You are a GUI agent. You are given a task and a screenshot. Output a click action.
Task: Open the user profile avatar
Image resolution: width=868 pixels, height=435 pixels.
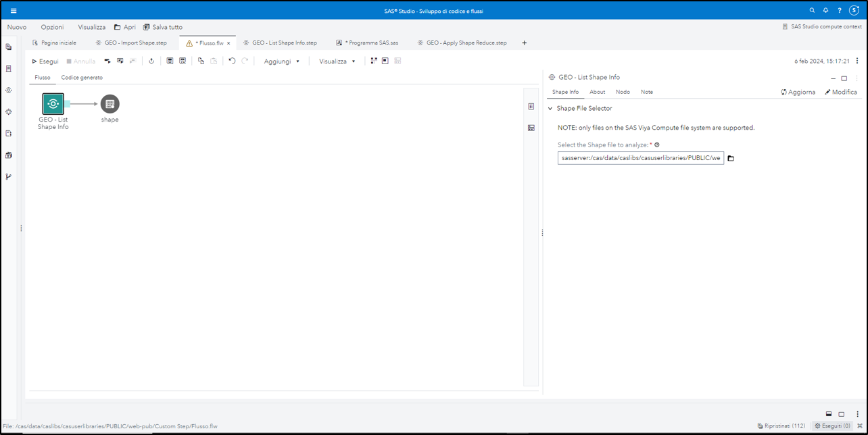tap(854, 11)
